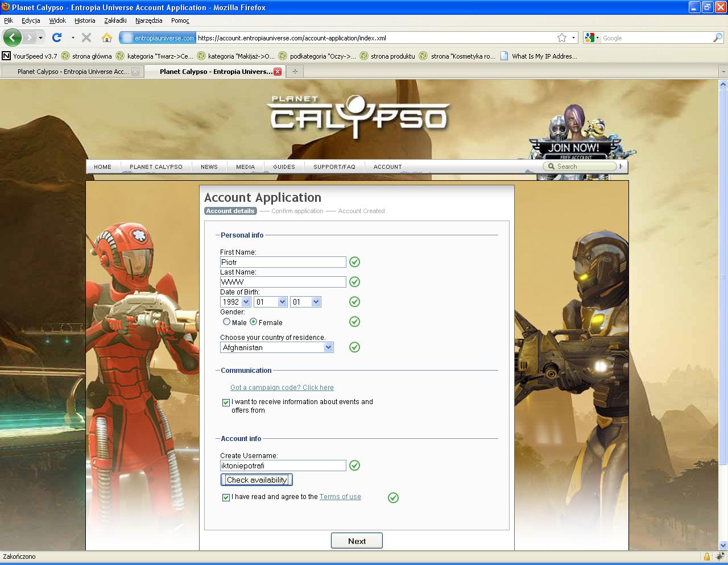Toggle the Terms of use agreement checkbox
Viewport: 728px width, 565px height.
pos(226,497)
